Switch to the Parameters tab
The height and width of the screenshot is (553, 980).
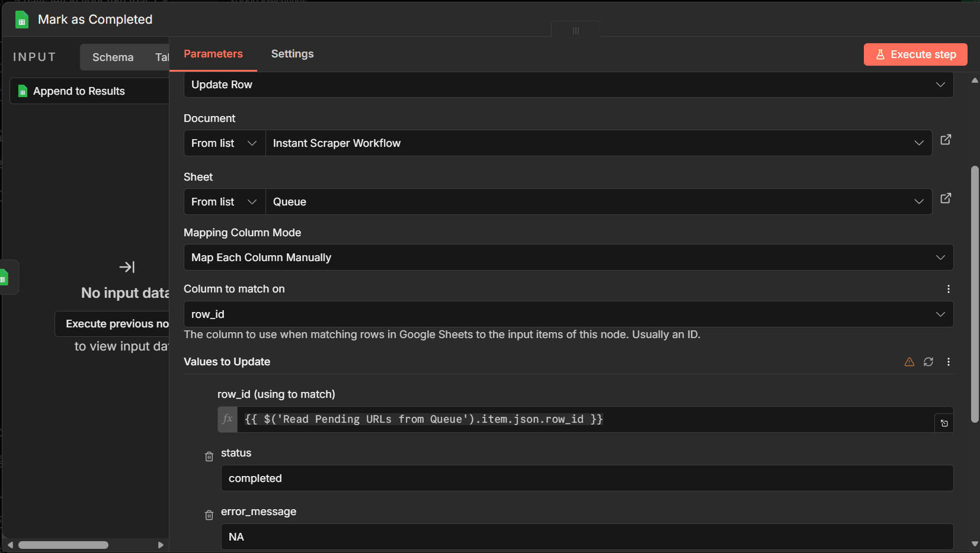(x=213, y=54)
